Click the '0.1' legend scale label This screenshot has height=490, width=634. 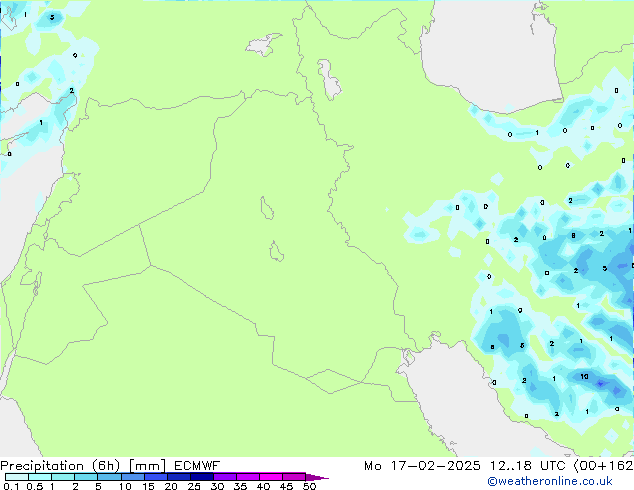pyautogui.click(x=11, y=486)
